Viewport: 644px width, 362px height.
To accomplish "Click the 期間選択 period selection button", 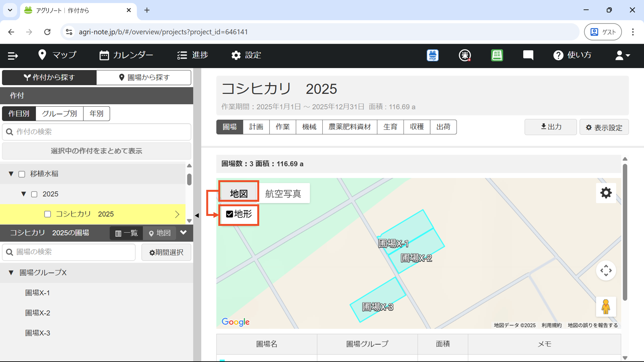I will pyautogui.click(x=166, y=252).
